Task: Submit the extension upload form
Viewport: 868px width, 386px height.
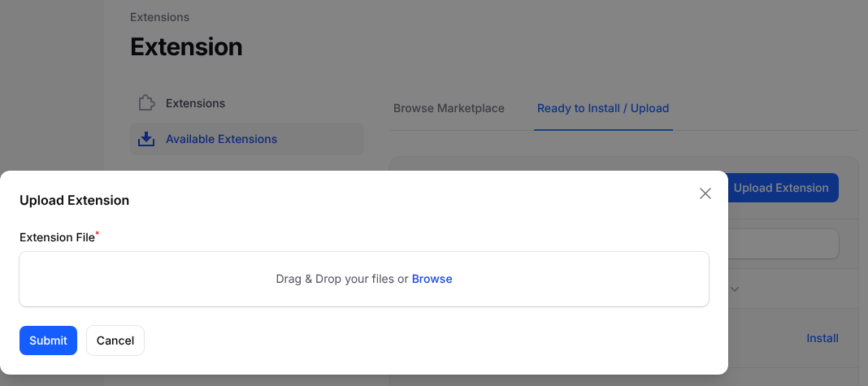Action: pos(48,340)
